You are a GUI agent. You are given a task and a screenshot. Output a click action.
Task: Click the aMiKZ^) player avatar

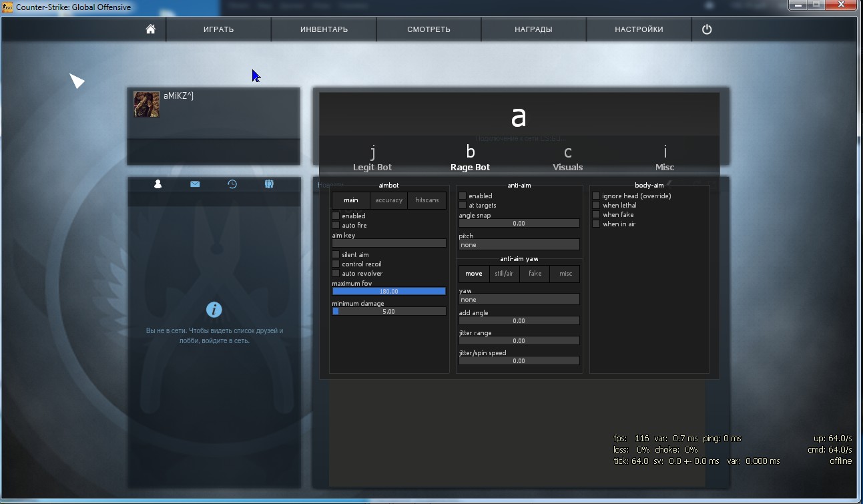[x=147, y=105]
